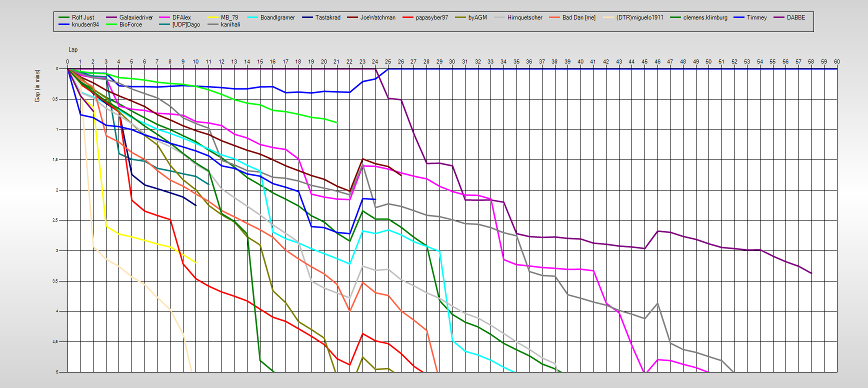This screenshot has width=868, height=388.
Task: Select clemens.klimburg legend entry
Action: click(705, 17)
